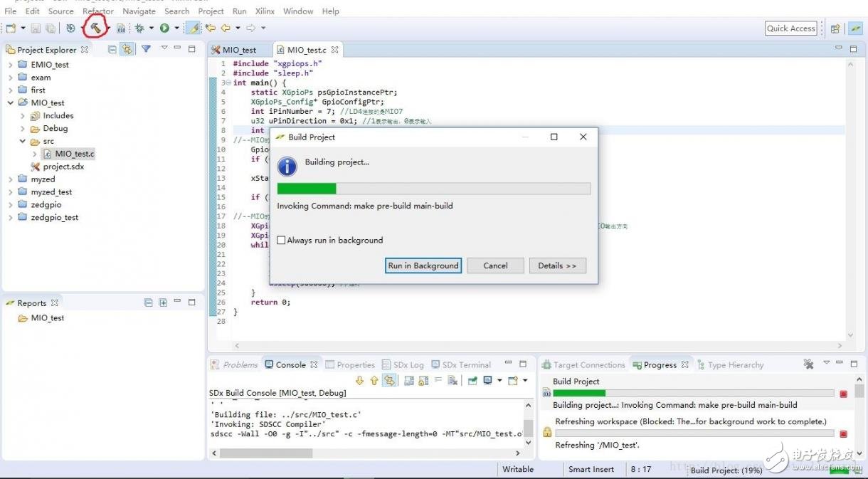
Task: Switch to the Problems tab
Action: coord(234,365)
